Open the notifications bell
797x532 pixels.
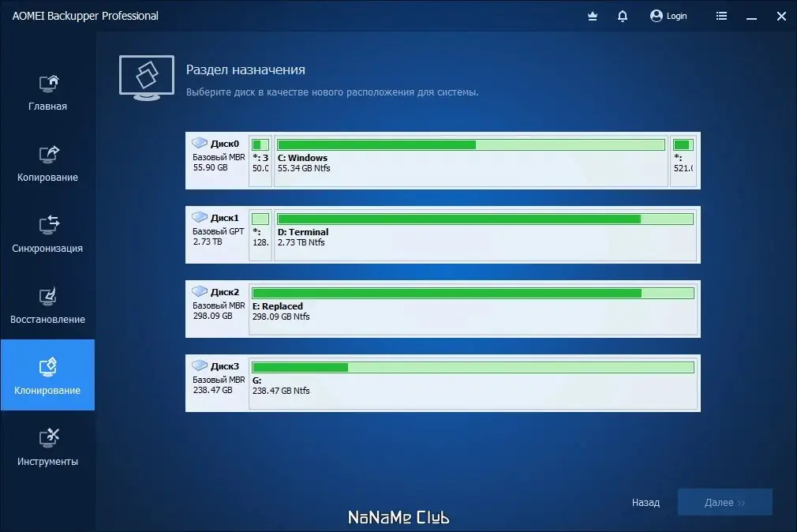pyautogui.click(x=623, y=16)
